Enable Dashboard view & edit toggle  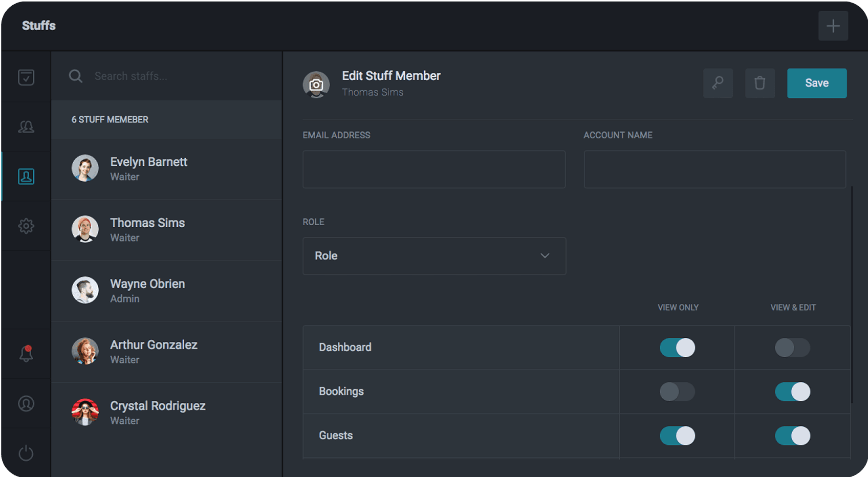[x=792, y=348]
